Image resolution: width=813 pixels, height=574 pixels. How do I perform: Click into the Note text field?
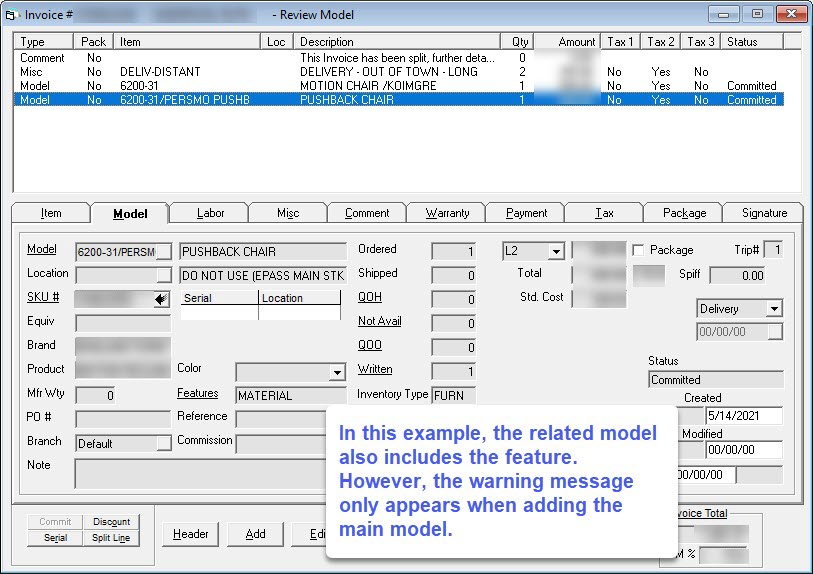(202, 474)
